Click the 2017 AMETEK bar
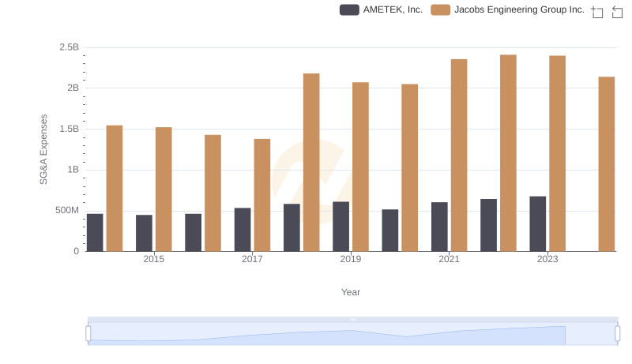 pyautogui.click(x=243, y=230)
